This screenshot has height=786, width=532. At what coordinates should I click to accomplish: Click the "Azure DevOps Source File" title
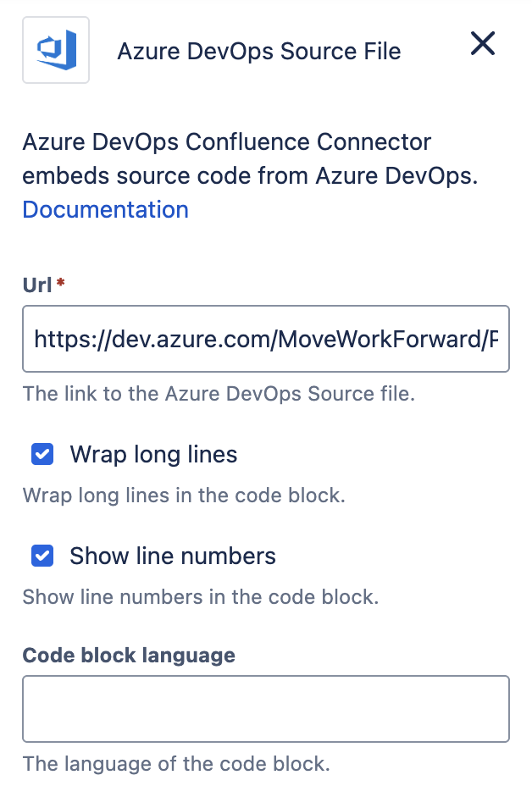[258, 52]
